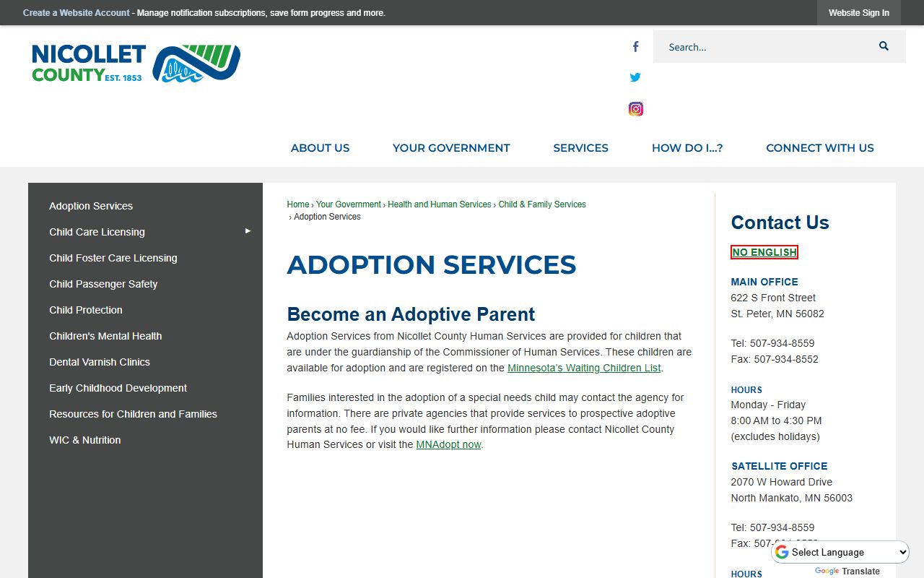Image resolution: width=924 pixels, height=578 pixels.
Task: Follow the Child & Family Services breadcrumb
Action: point(542,204)
